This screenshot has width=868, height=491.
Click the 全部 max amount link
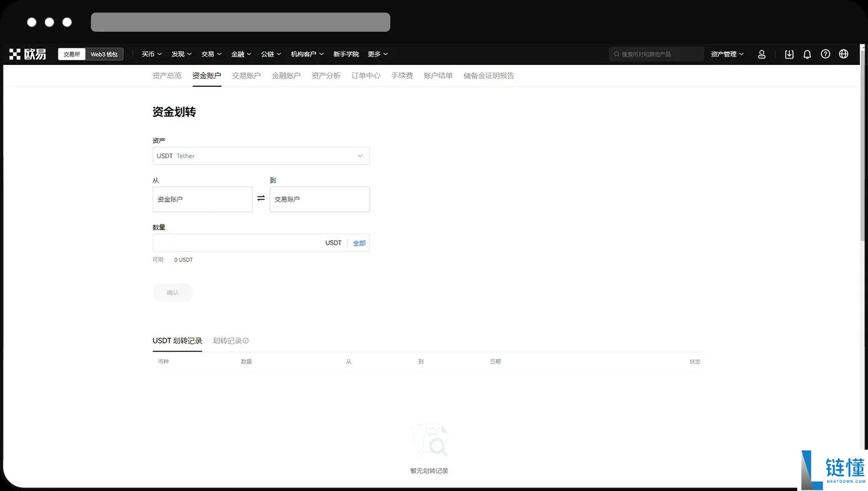[x=359, y=243]
